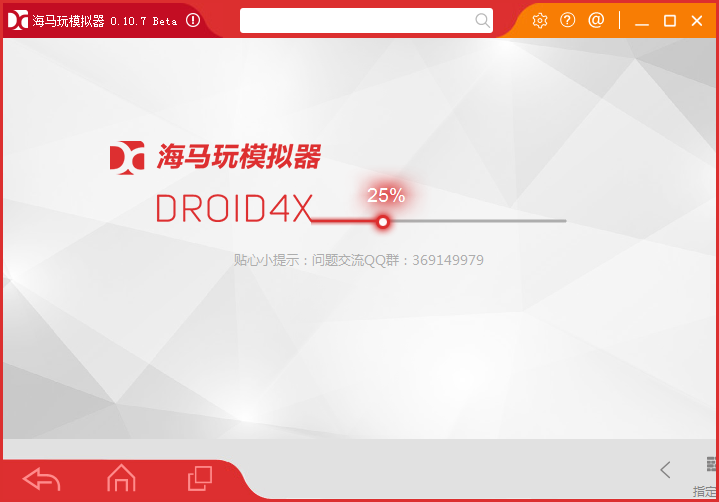
Task: Click the 25% loading progress handle
Action: [383, 222]
